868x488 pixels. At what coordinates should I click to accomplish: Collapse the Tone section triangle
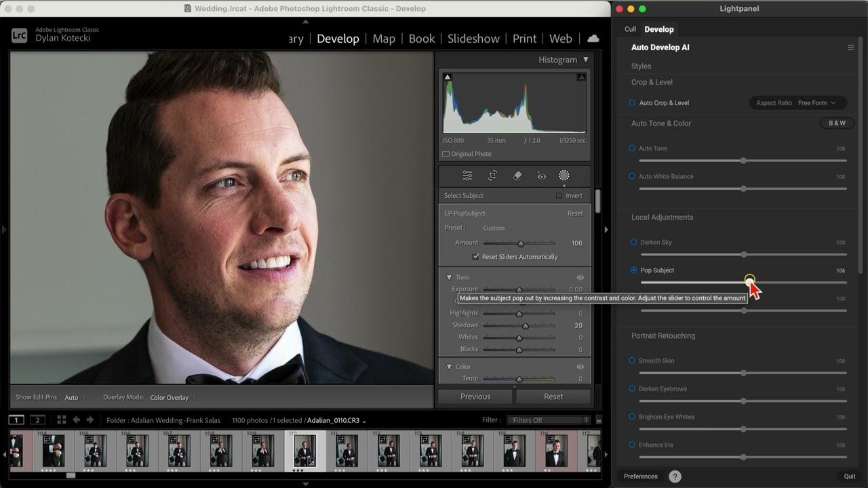click(x=449, y=277)
